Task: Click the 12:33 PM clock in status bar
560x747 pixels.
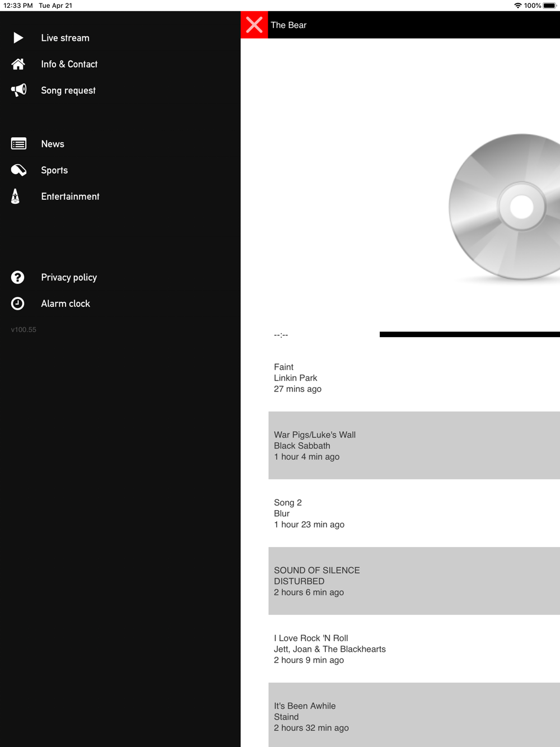Action: [18, 6]
